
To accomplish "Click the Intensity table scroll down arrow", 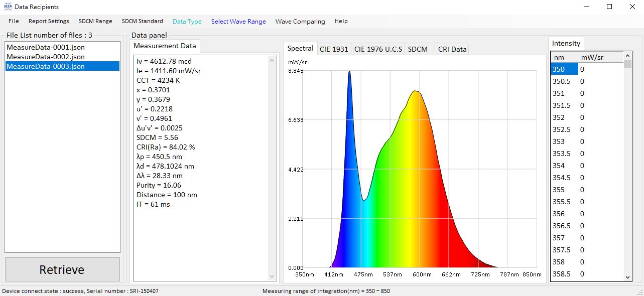I will coord(627,277).
